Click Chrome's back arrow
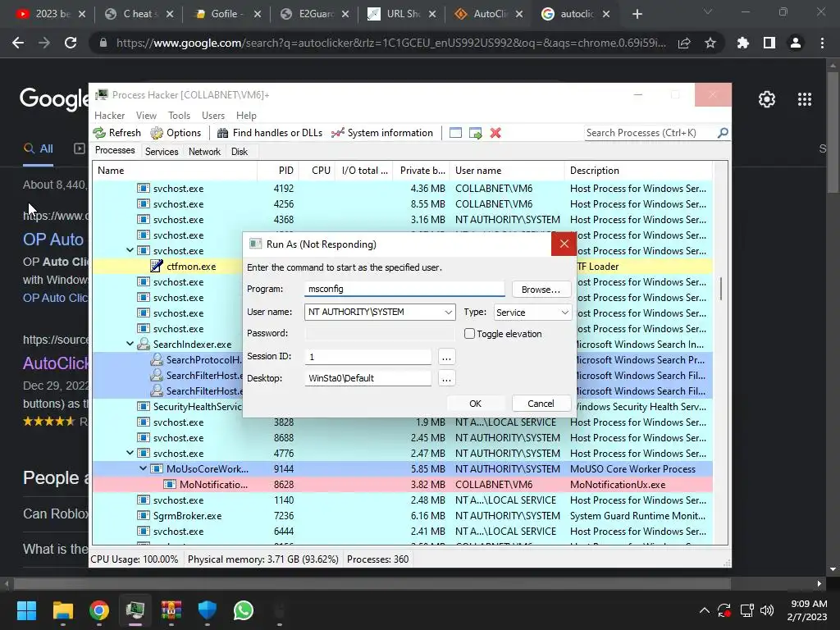The height and width of the screenshot is (630, 840). 18,43
